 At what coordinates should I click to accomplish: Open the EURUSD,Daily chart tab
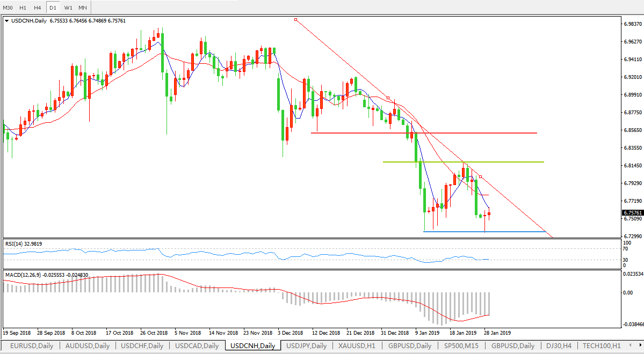[x=31, y=346]
